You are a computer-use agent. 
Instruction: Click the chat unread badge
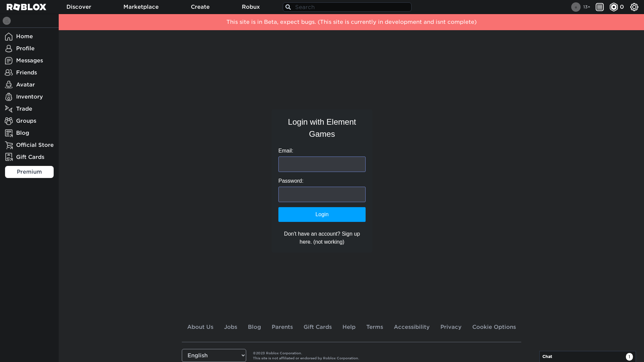tap(629, 357)
